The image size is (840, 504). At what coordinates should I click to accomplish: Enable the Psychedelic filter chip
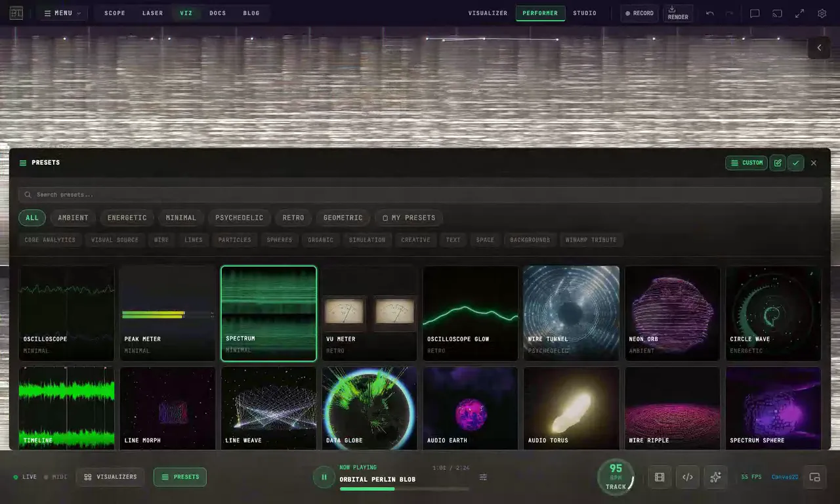[240, 218]
